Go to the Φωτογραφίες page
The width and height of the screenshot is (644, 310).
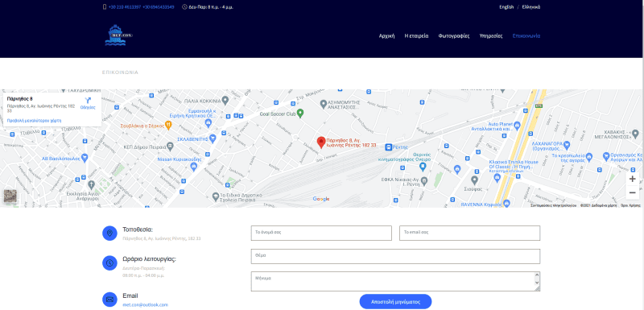(454, 35)
